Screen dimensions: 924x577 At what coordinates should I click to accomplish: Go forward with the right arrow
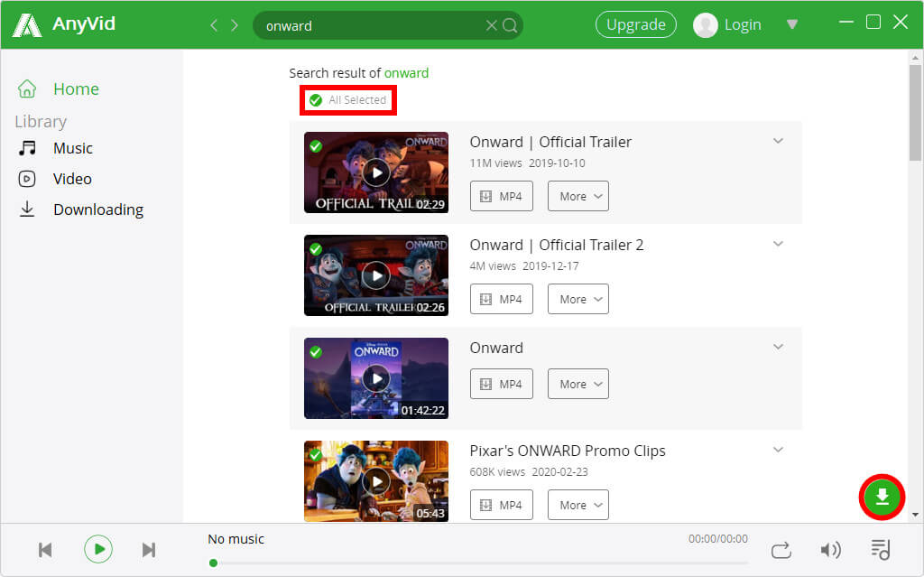235,25
